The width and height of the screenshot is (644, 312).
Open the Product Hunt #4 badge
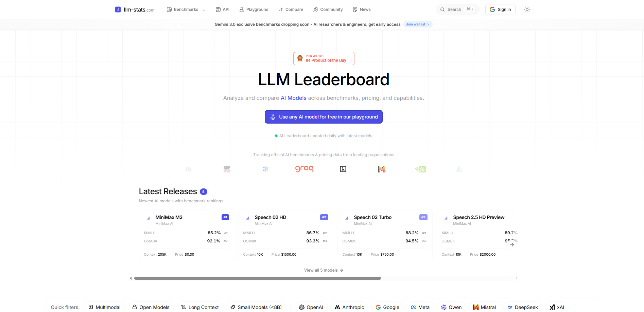[324, 58]
